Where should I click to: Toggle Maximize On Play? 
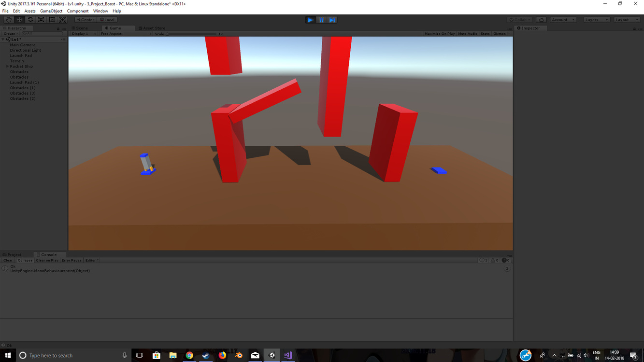click(x=438, y=33)
